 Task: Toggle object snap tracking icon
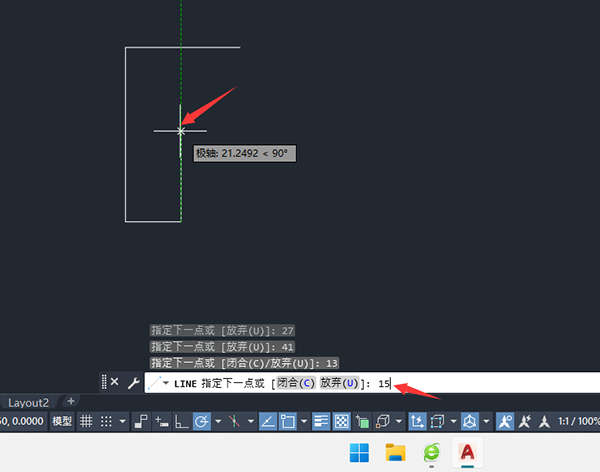coord(268,421)
